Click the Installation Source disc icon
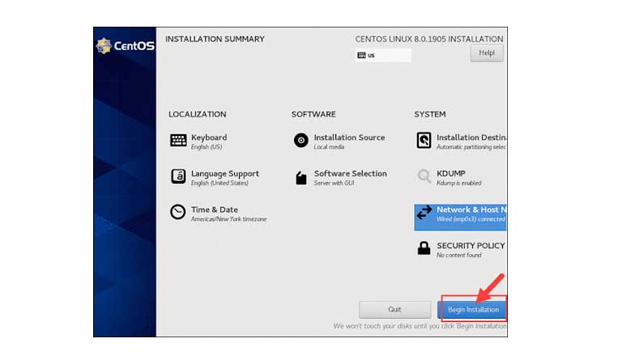Screen dimensions: 622x364 [x=300, y=140]
